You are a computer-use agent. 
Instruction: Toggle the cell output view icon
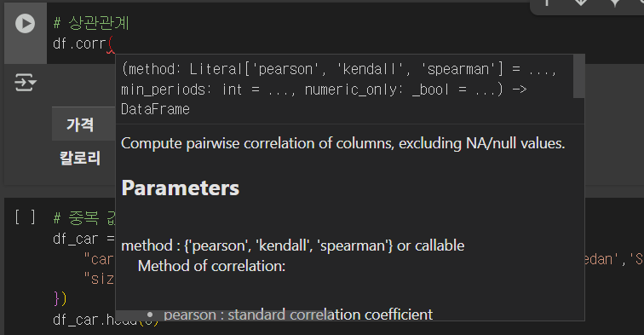(25, 82)
